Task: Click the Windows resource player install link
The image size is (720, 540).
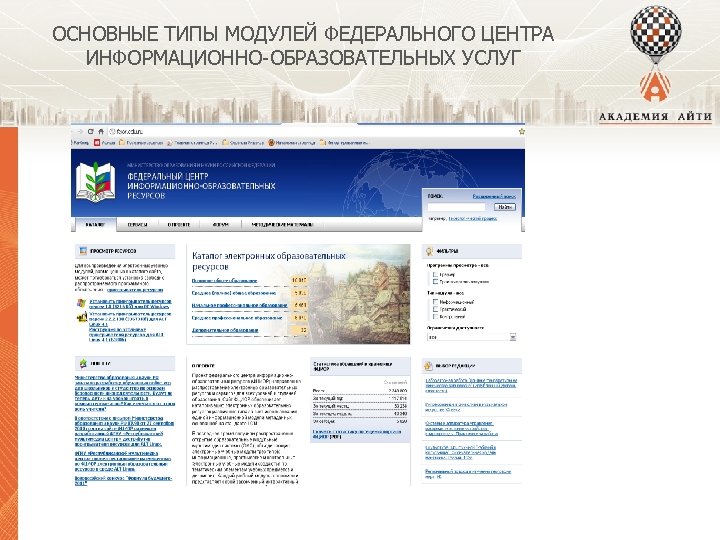Action: tap(130, 304)
